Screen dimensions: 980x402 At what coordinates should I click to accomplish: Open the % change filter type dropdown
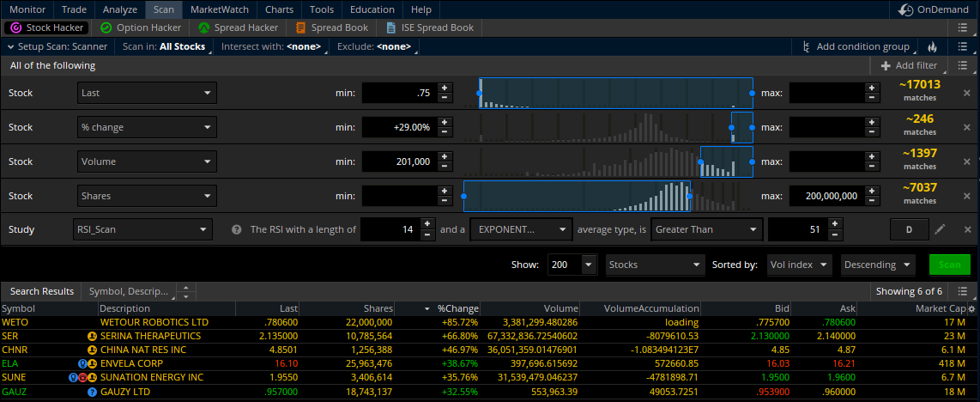pyautogui.click(x=147, y=127)
